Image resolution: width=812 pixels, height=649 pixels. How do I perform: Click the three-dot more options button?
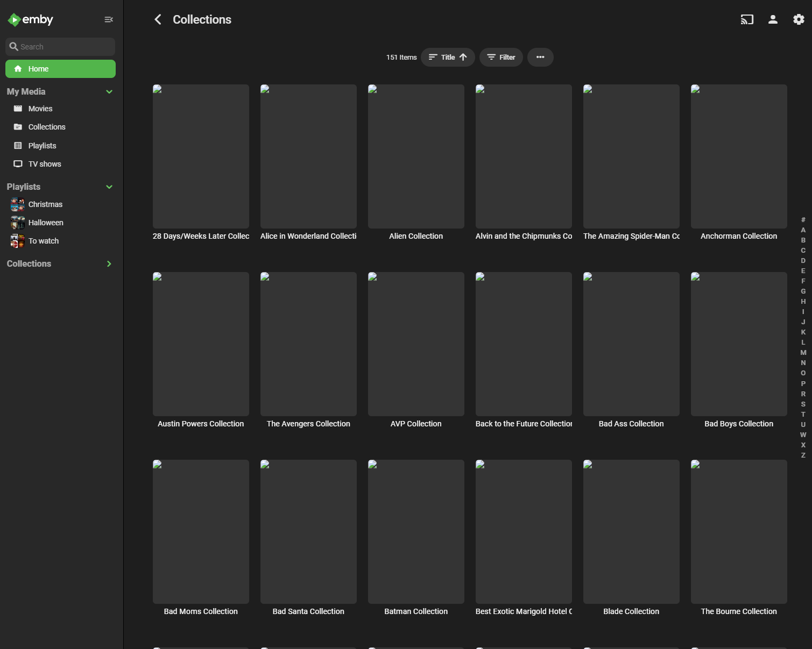point(540,58)
